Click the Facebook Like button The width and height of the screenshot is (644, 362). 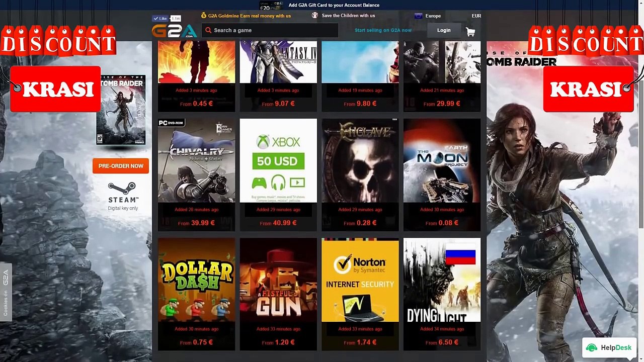coord(160,19)
